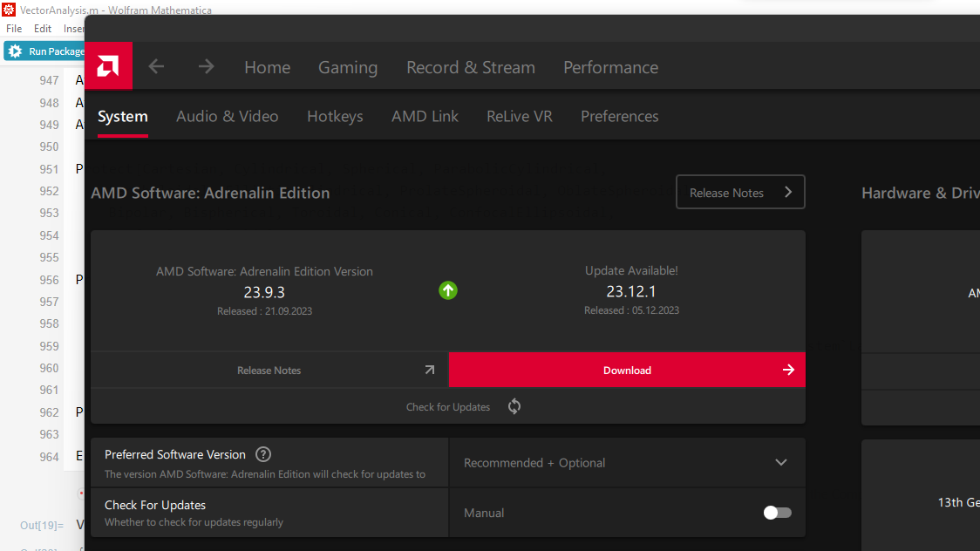
Task: Toggle the Check For Updates Manual switch
Action: [778, 513]
